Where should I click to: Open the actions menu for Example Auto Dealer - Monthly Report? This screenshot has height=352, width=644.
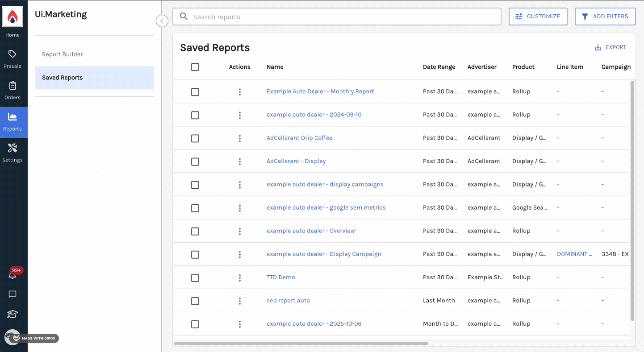[240, 91]
